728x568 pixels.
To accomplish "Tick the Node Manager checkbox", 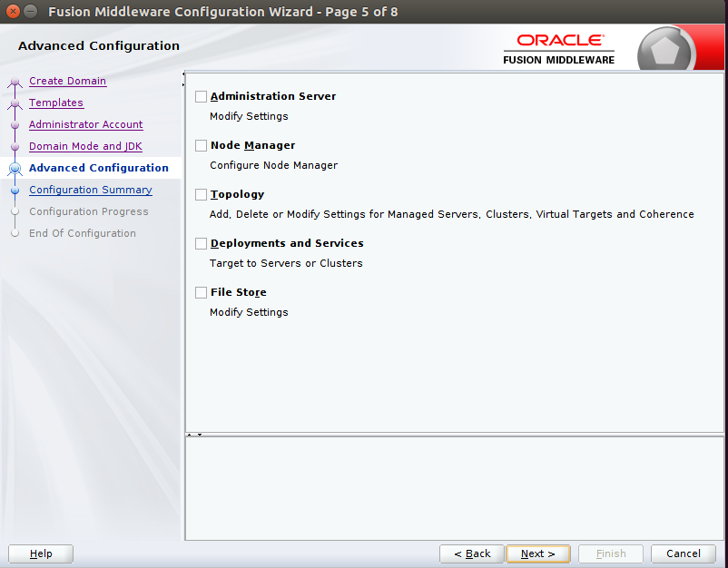I will click(201, 146).
